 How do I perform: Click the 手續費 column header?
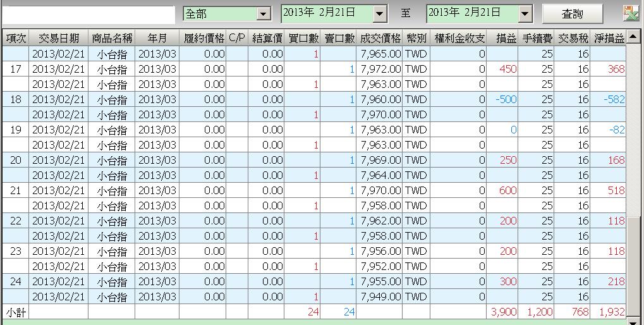point(536,38)
